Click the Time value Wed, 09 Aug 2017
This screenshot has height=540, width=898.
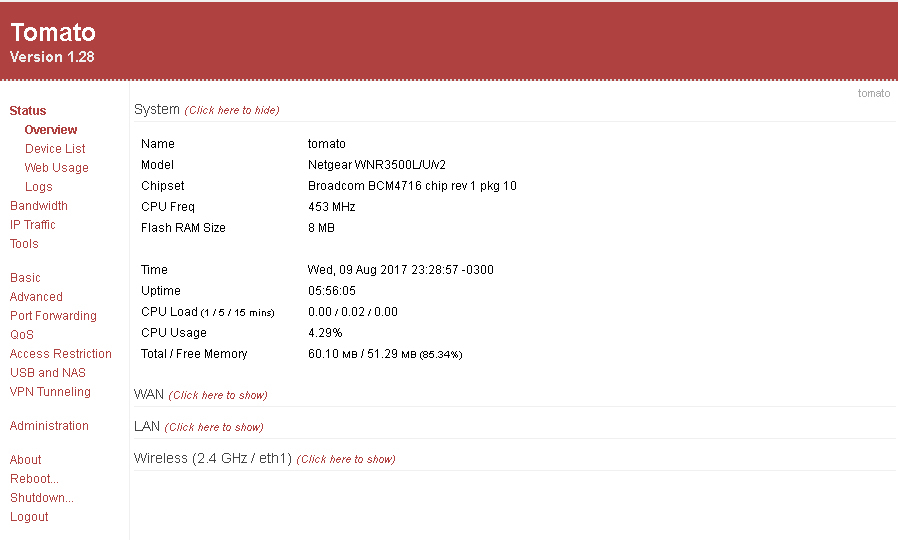[x=400, y=270]
